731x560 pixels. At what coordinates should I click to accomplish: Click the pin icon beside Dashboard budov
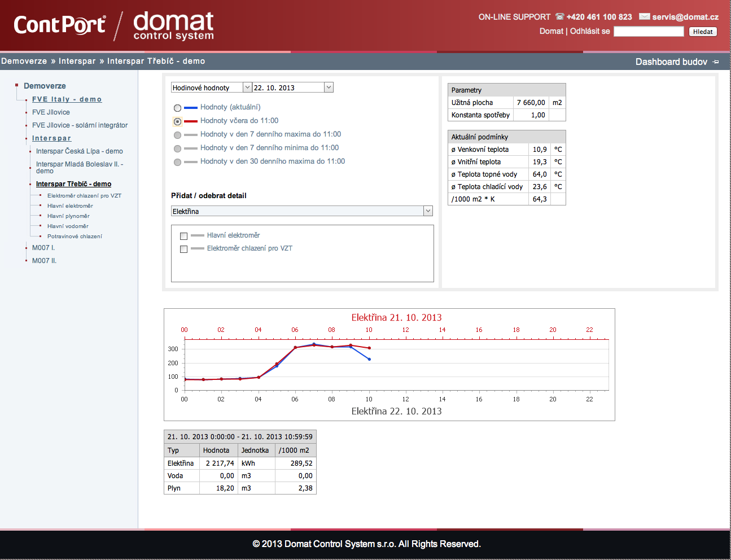tap(717, 62)
